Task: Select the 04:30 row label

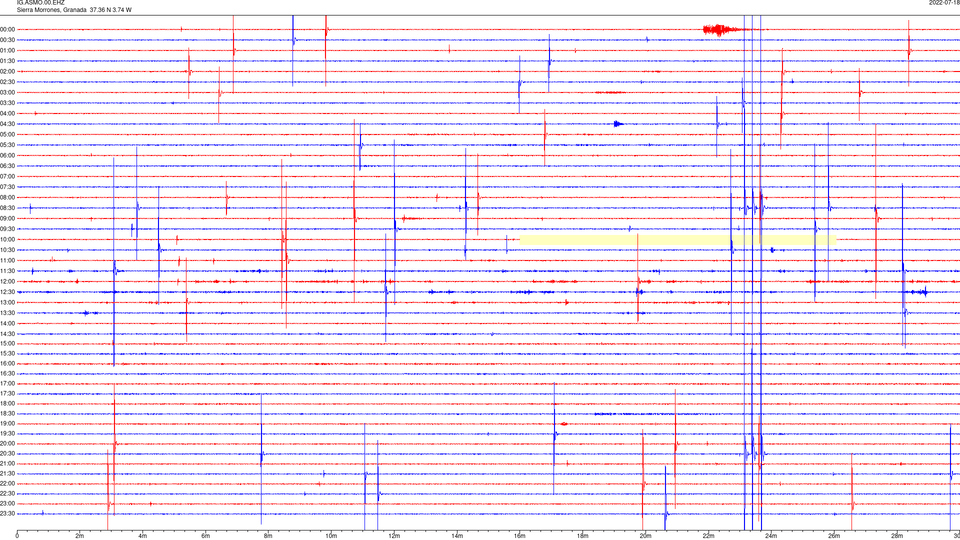Action: [8, 124]
